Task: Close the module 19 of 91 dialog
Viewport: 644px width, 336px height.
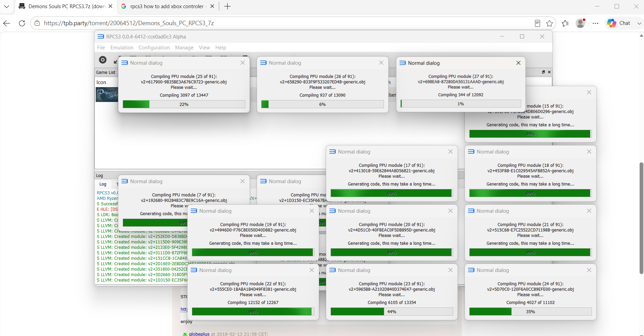Action: pos(312,211)
